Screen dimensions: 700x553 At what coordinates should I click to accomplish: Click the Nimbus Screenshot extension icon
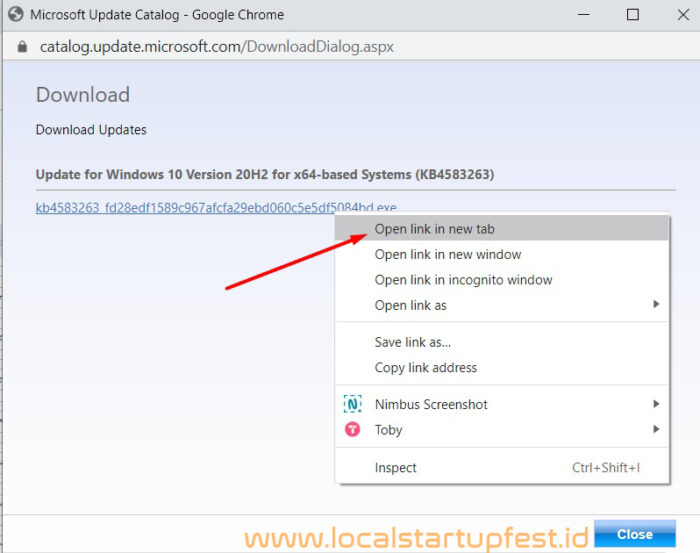pyautogui.click(x=352, y=404)
